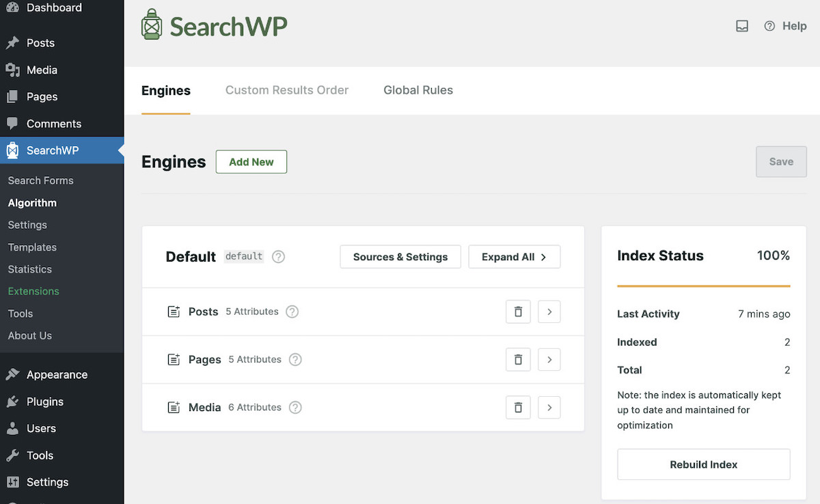
Task: Click '6 Attributes' text in Media row
Action: (x=255, y=407)
